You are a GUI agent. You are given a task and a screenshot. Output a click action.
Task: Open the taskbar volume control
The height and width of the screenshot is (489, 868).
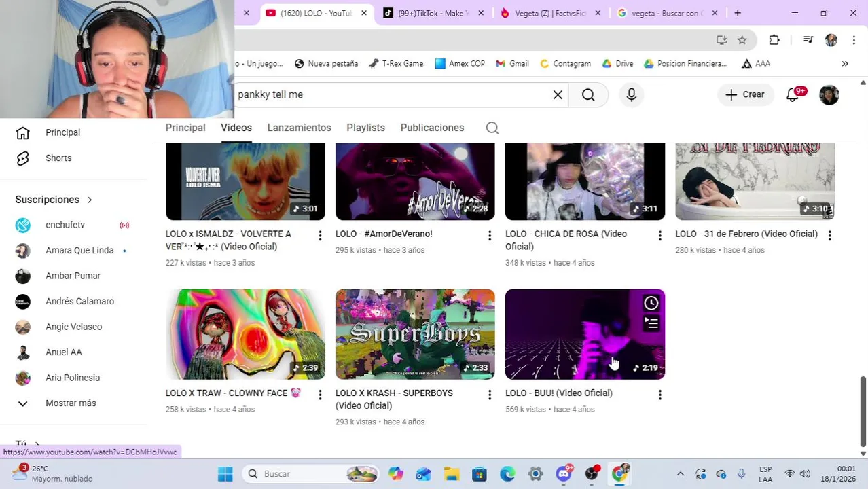(x=805, y=474)
